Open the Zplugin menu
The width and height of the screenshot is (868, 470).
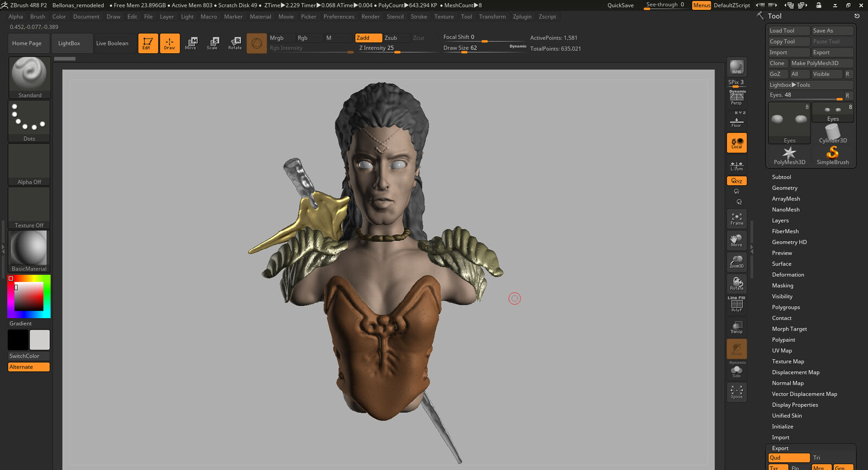[x=522, y=17]
